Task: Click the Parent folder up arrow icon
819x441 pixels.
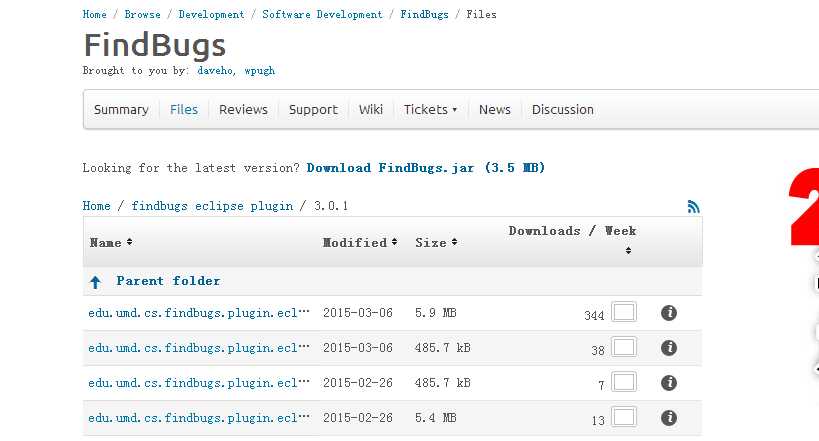Action: (x=95, y=282)
